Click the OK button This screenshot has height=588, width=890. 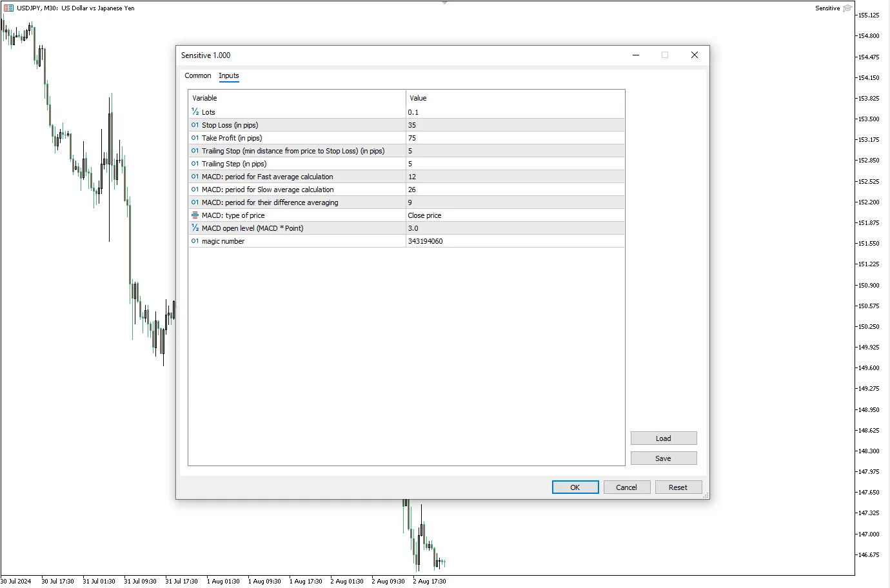pyautogui.click(x=575, y=487)
